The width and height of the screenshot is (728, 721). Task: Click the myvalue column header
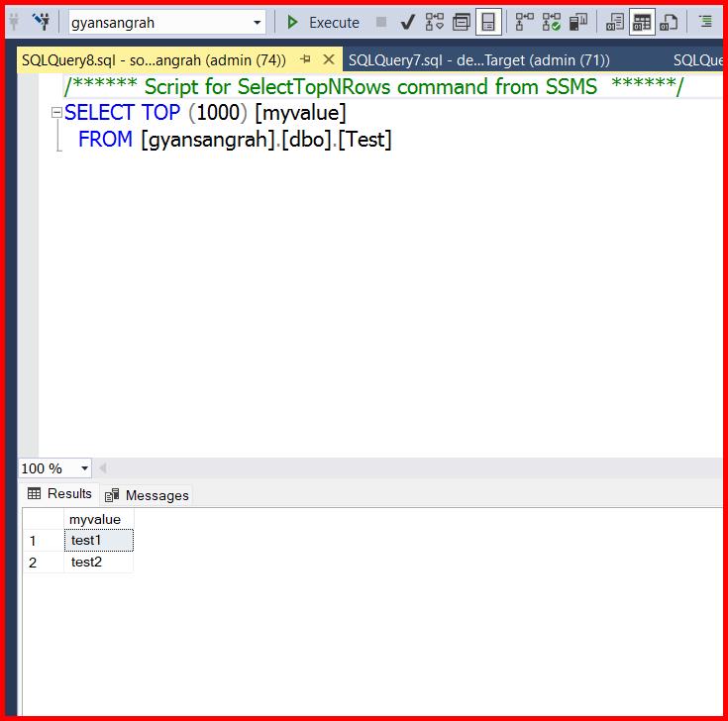[x=98, y=519]
